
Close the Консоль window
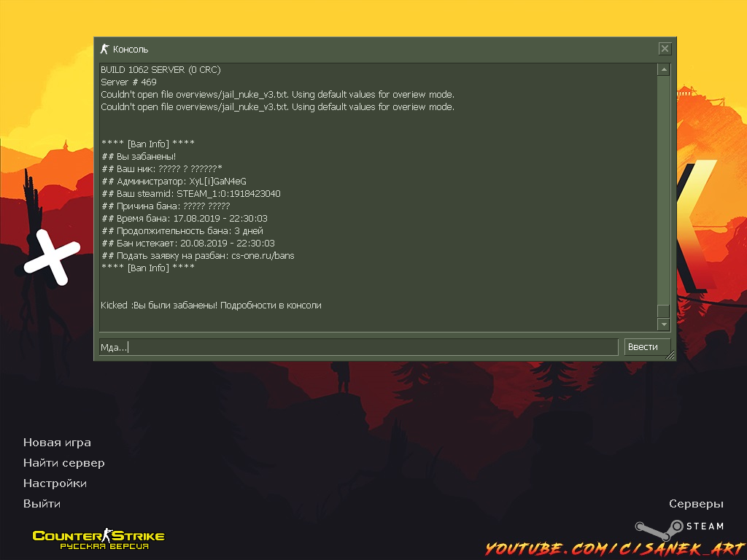point(665,49)
